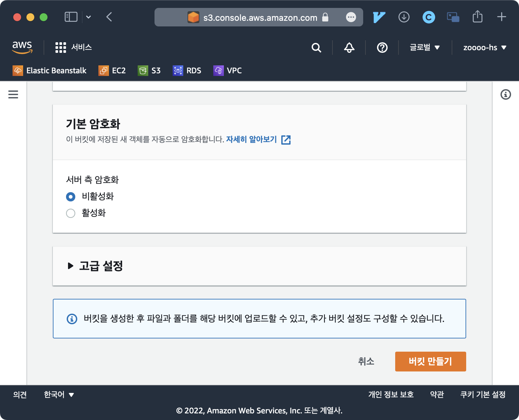Click the lock icon in the address bar
519x420 pixels.
(325, 17)
